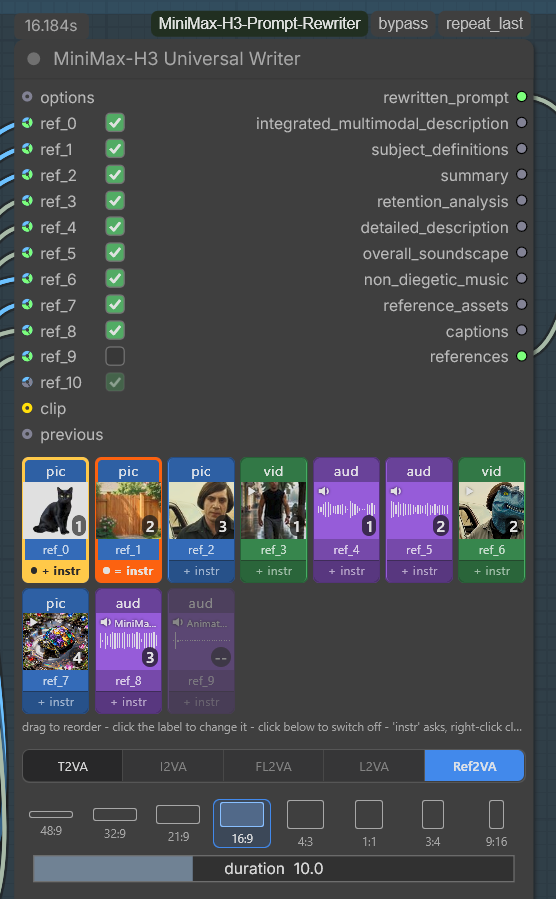Screen dimensions: 556x899
Task: Click the 'pic' type label on ref_7 card
Action: [x=56, y=603]
